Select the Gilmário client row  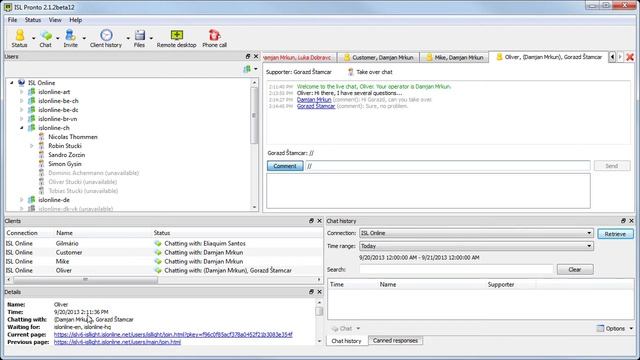coord(163,243)
